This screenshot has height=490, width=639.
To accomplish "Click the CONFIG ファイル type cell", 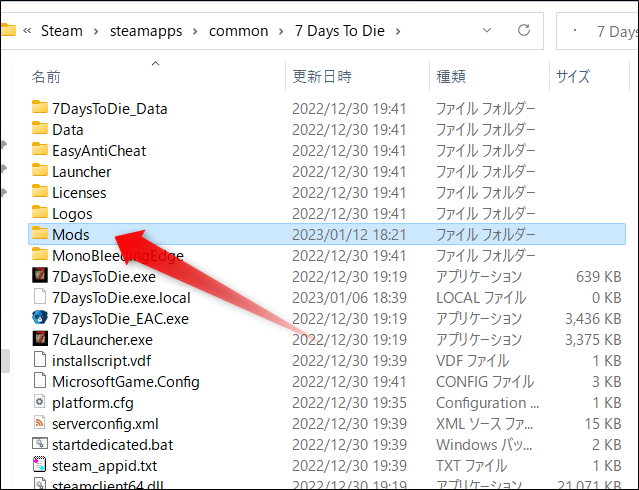I will (x=485, y=382).
